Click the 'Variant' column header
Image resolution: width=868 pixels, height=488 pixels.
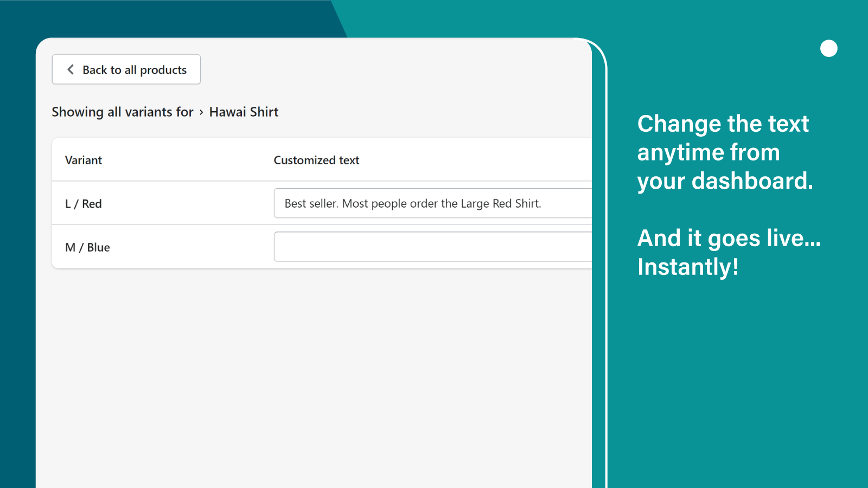(x=83, y=160)
